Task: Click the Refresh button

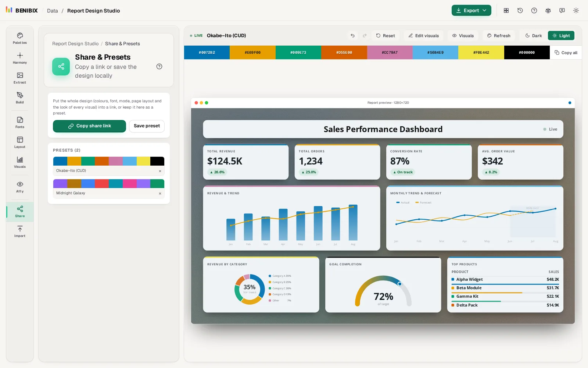Action: 499,36
